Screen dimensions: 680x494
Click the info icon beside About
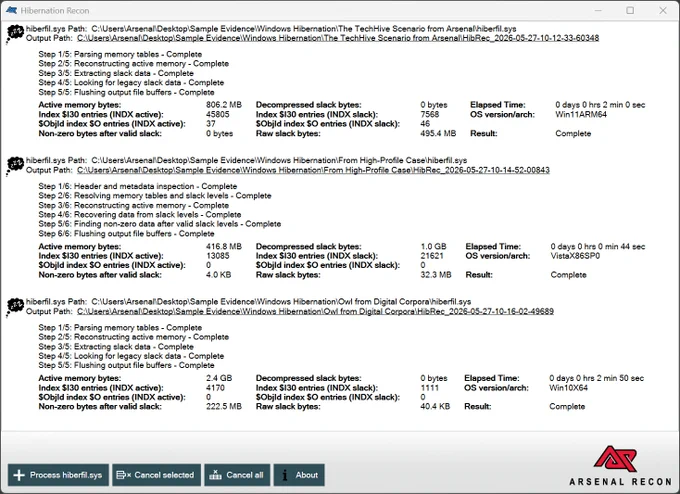pyautogui.click(x=284, y=475)
